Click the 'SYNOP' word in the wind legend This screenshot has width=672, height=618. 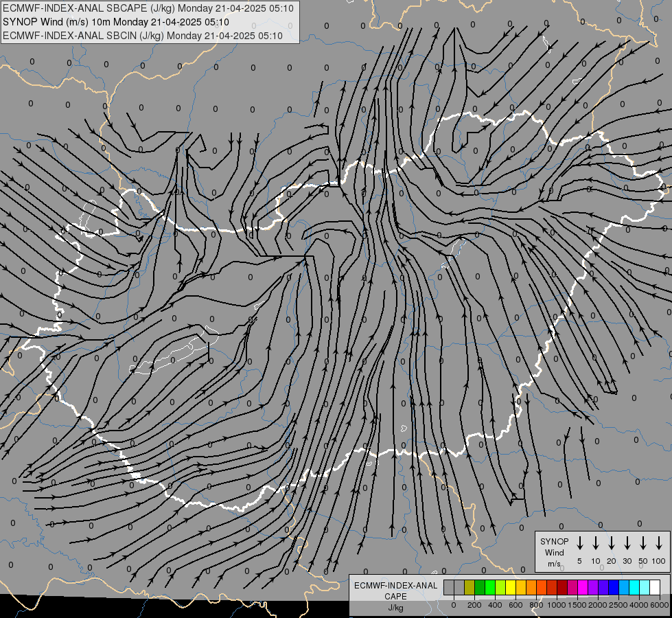tap(554, 541)
